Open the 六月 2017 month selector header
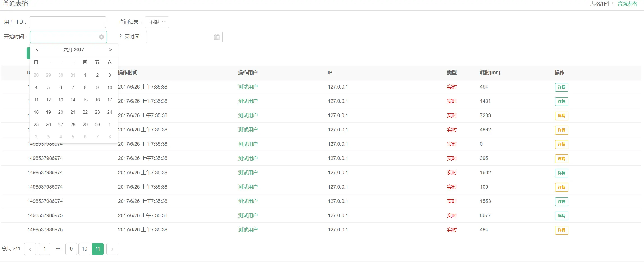The height and width of the screenshot is (262, 644). (x=74, y=50)
